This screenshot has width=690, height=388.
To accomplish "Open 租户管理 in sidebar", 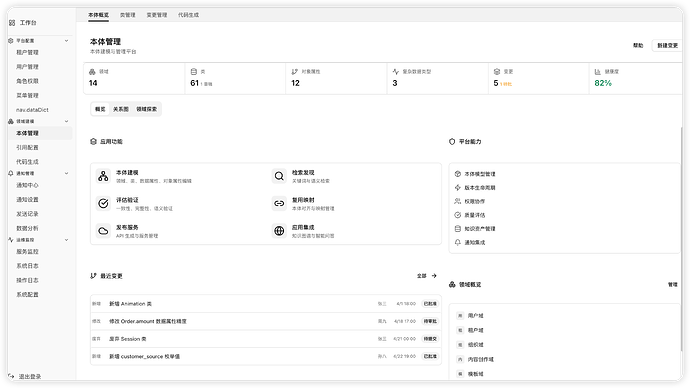I will (x=27, y=52).
